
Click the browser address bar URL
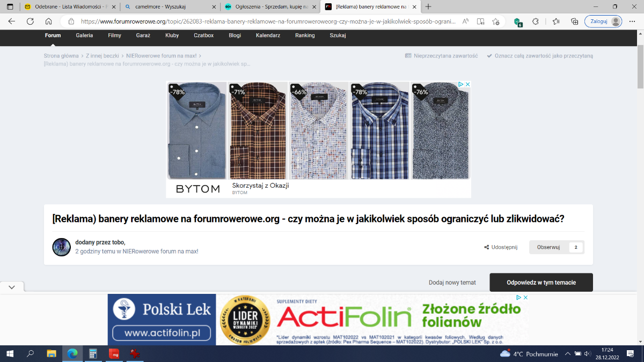(x=268, y=21)
